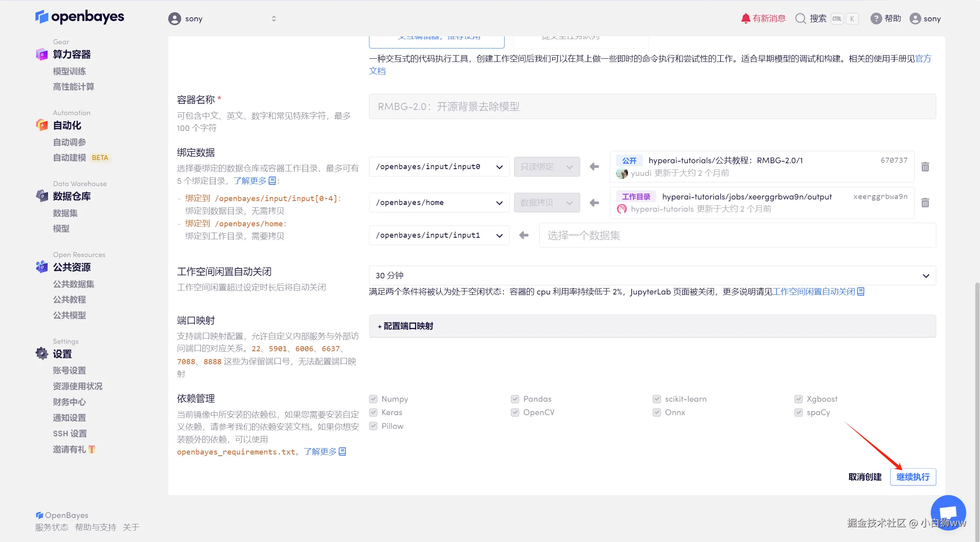Click 取消创建 to cancel creation

click(x=865, y=477)
